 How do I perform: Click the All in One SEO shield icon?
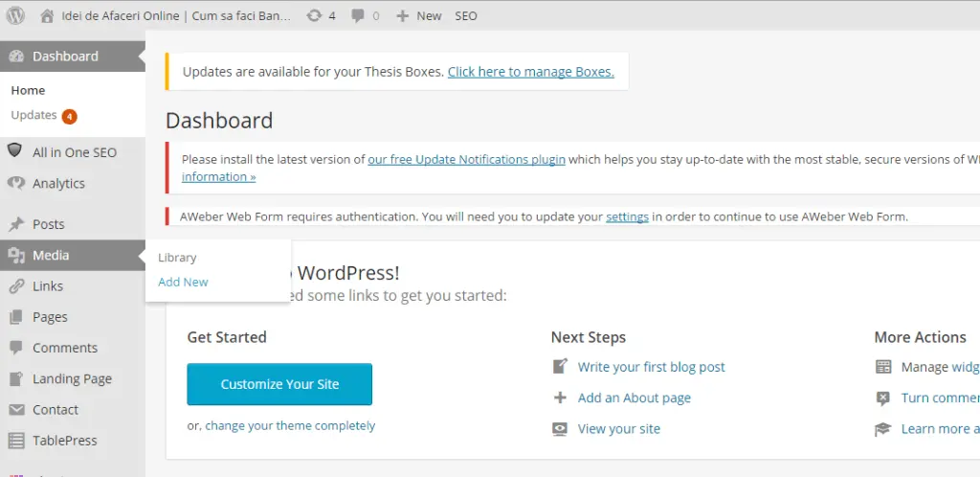[x=15, y=150]
